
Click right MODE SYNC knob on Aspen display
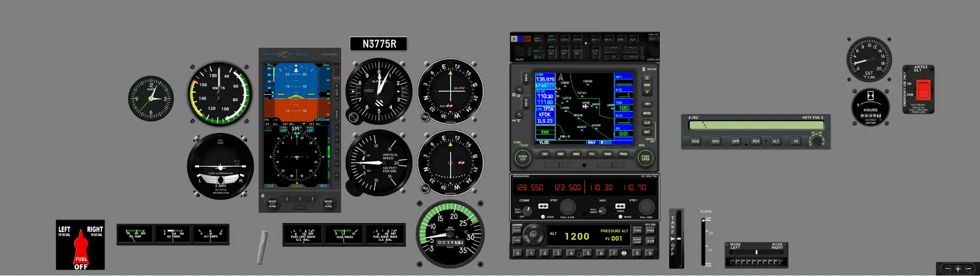(x=328, y=203)
